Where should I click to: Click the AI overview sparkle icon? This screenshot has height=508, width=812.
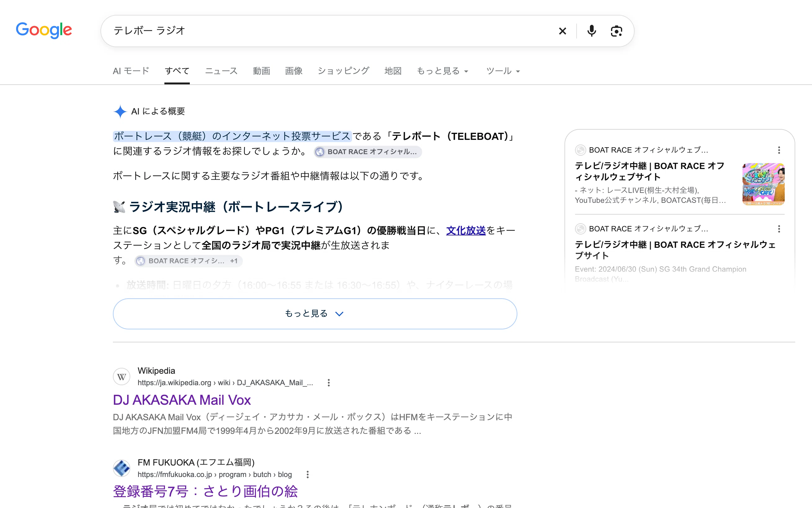tap(120, 112)
